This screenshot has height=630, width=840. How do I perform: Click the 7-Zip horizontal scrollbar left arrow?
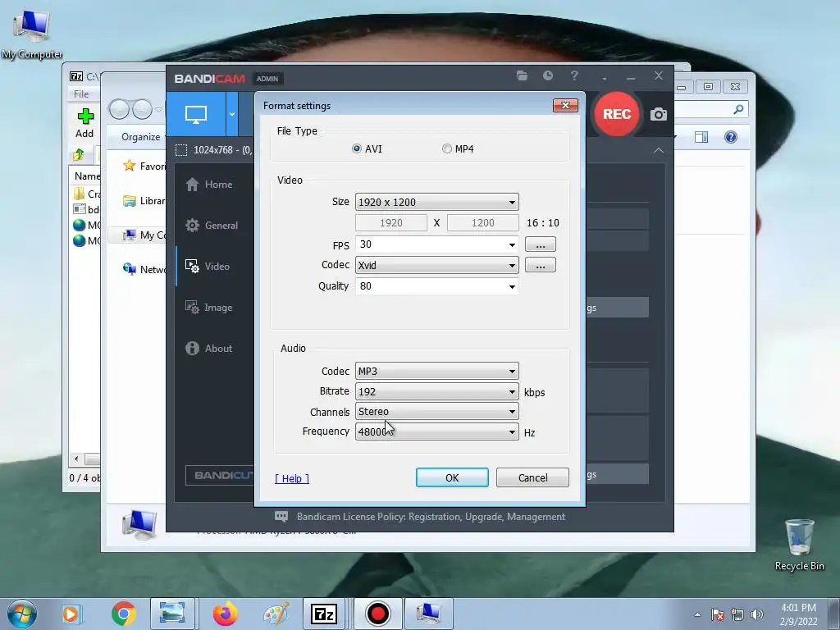pos(76,459)
